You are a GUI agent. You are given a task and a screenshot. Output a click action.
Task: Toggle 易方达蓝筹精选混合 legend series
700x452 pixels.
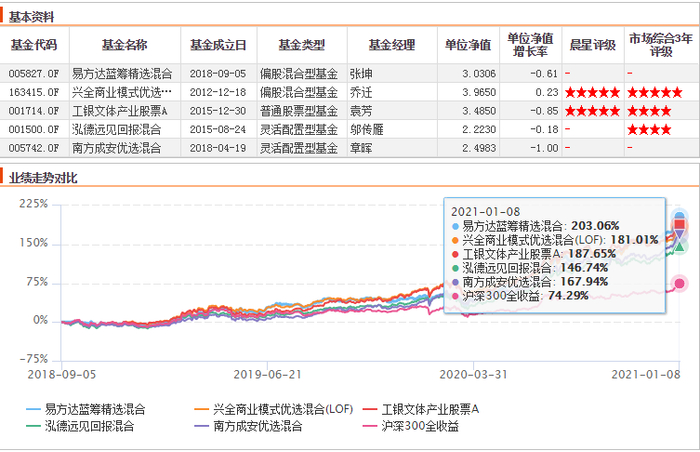(x=86, y=409)
